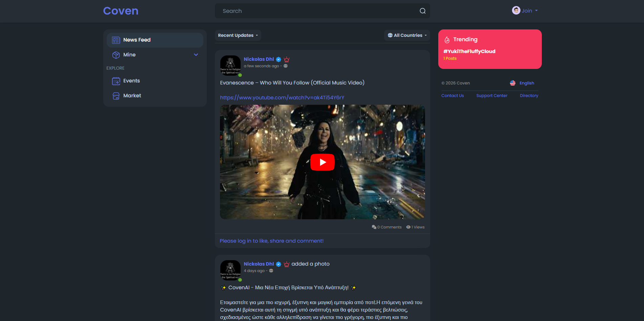This screenshot has width=644, height=321.
Task: Open the Recent Updates dropdown
Action: tap(238, 35)
